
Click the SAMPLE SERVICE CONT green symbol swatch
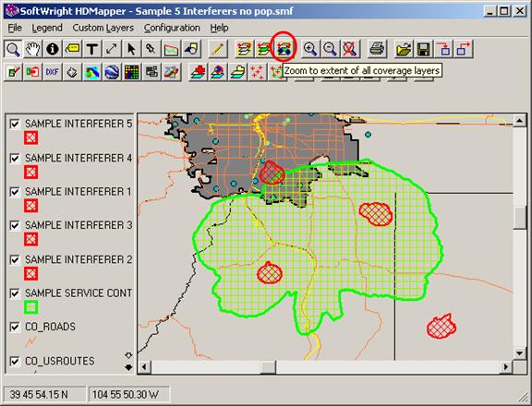(x=30, y=307)
